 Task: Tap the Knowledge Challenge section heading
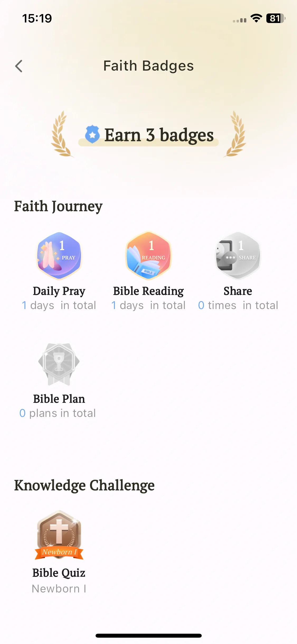pos(84,485)
